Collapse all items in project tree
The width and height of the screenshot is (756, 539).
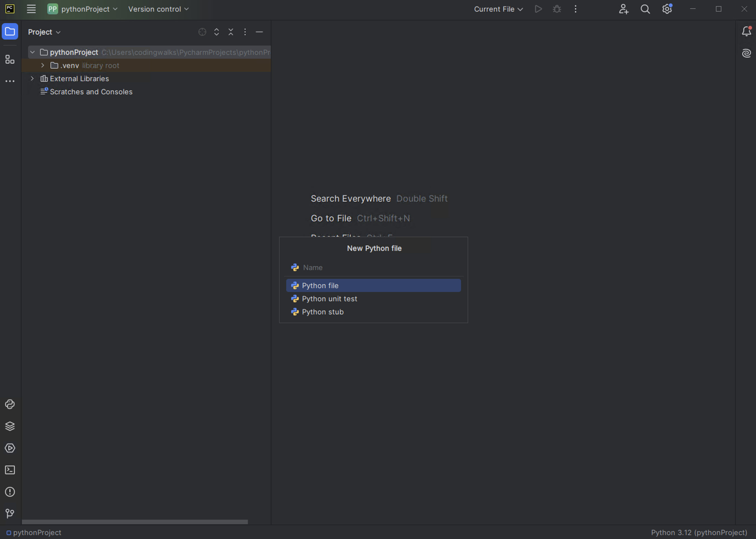[231, 32]
